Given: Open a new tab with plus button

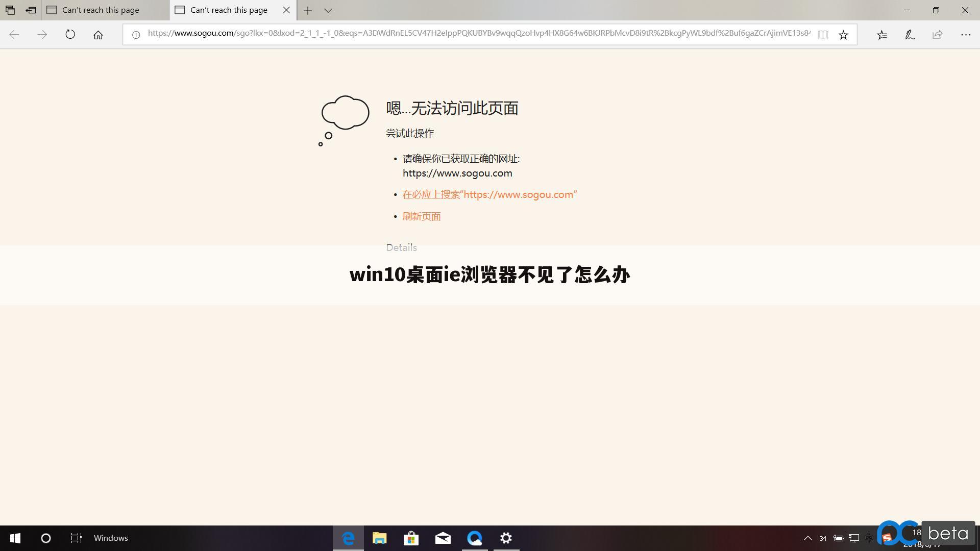Looking at the screenshot, I should (308, 10).
